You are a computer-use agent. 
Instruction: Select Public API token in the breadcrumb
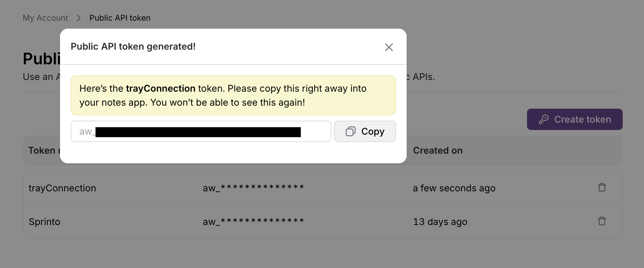tap(120, 18)
